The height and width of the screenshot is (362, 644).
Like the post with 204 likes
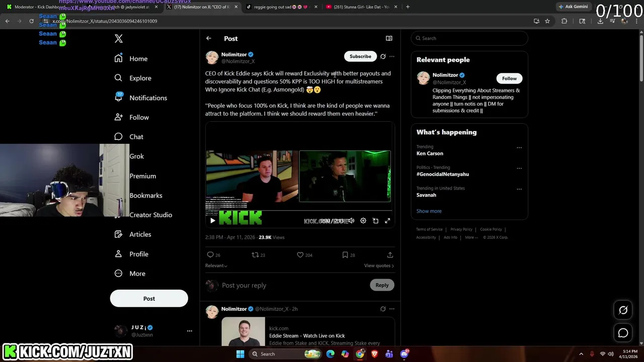click(300, 255)
